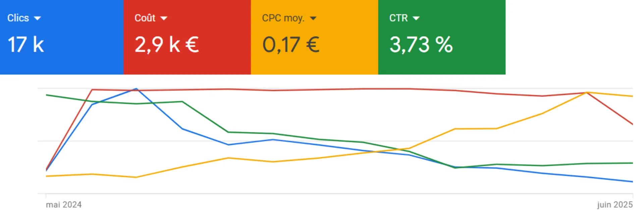The image size is (644, 215).
Task: Click the yellow line's peak point
Action: coord(587,92)
